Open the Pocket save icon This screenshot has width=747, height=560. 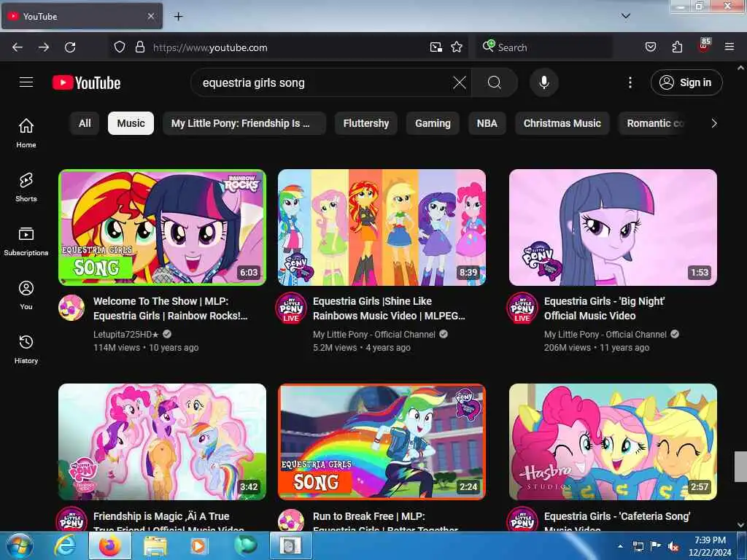[650, 47]
